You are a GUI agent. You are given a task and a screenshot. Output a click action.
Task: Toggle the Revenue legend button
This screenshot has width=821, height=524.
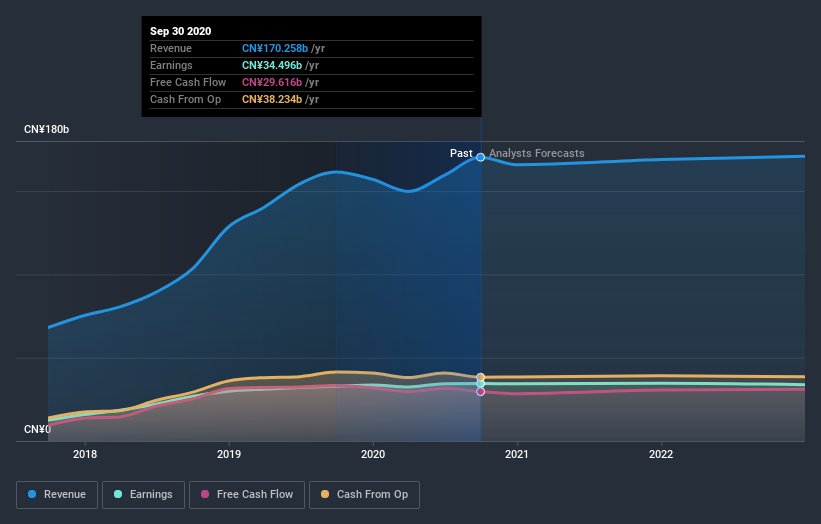point(57,495)
